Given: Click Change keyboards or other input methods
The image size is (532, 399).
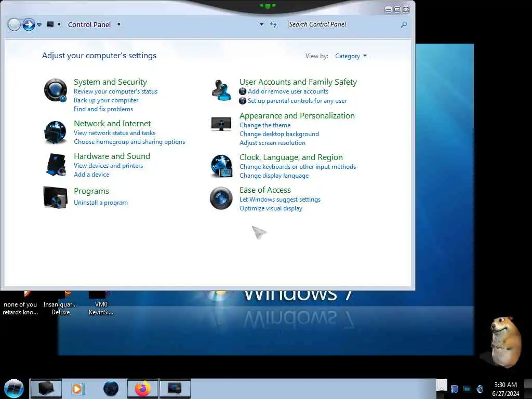Looking at the screenshot, I should pyautogui.click(x=298, y=167).
